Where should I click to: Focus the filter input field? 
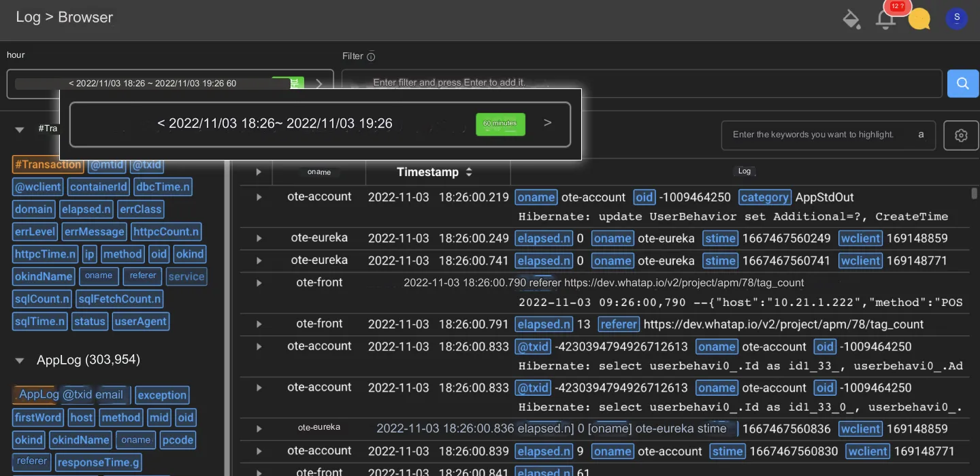pos(642,83)
